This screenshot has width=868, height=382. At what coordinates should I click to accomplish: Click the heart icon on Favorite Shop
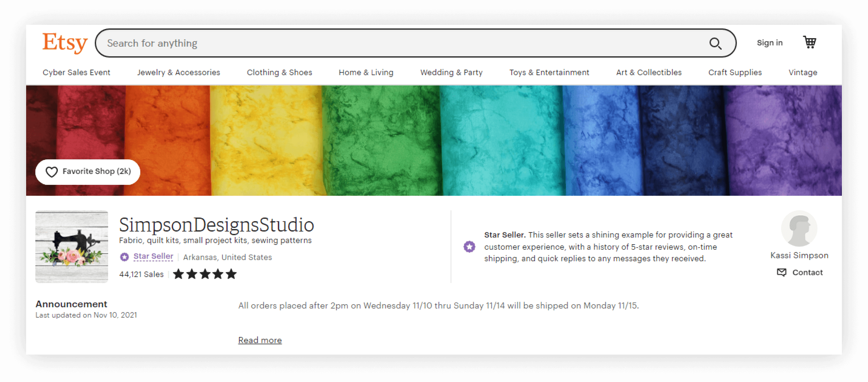(x=51, y=172)
